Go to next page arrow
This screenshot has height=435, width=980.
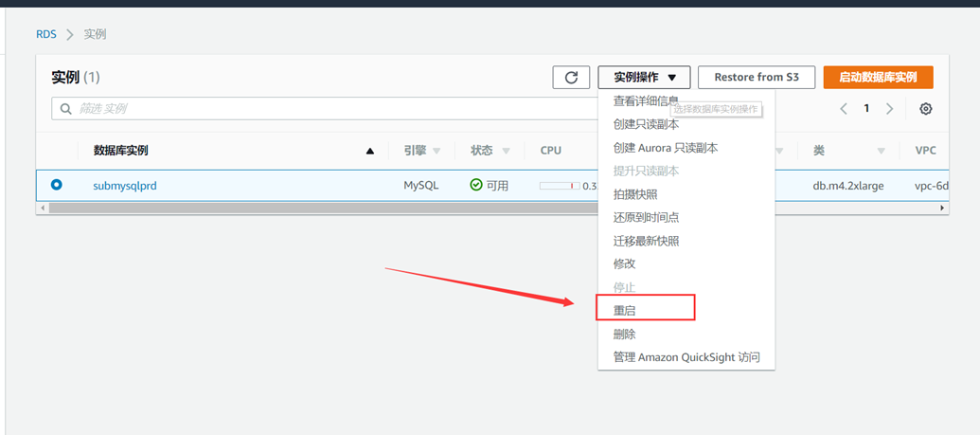coord(889,109)
